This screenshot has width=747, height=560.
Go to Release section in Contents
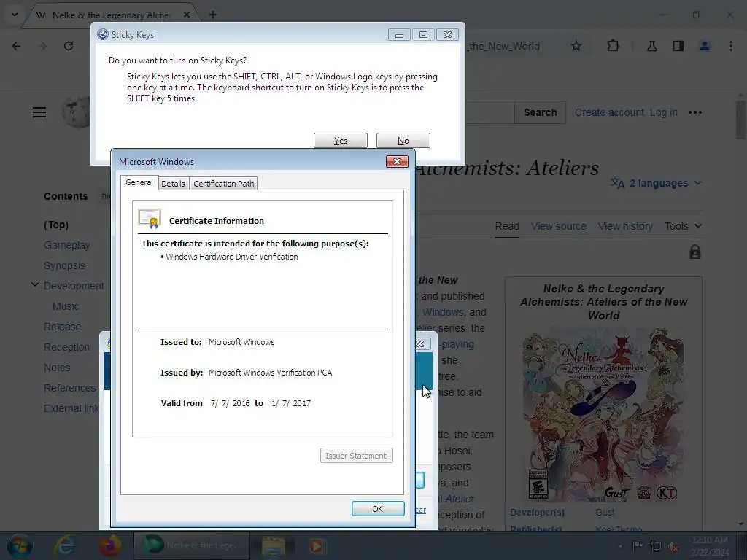(63, 327)
